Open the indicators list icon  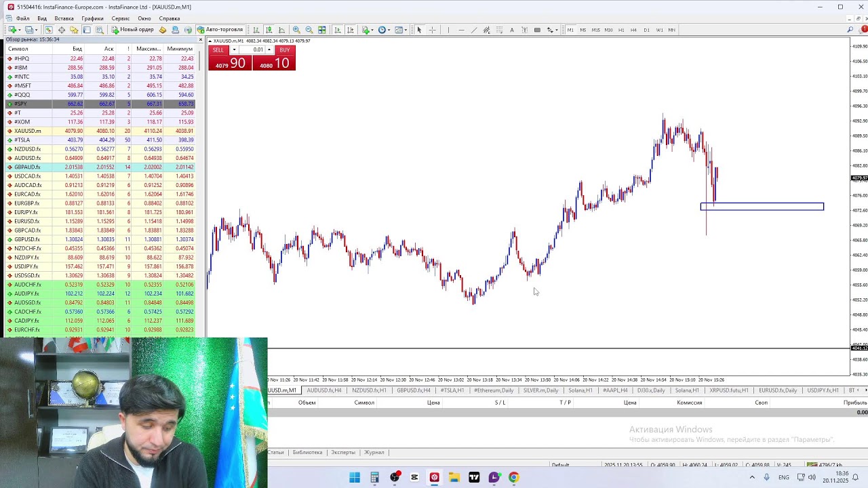[366, 30]
